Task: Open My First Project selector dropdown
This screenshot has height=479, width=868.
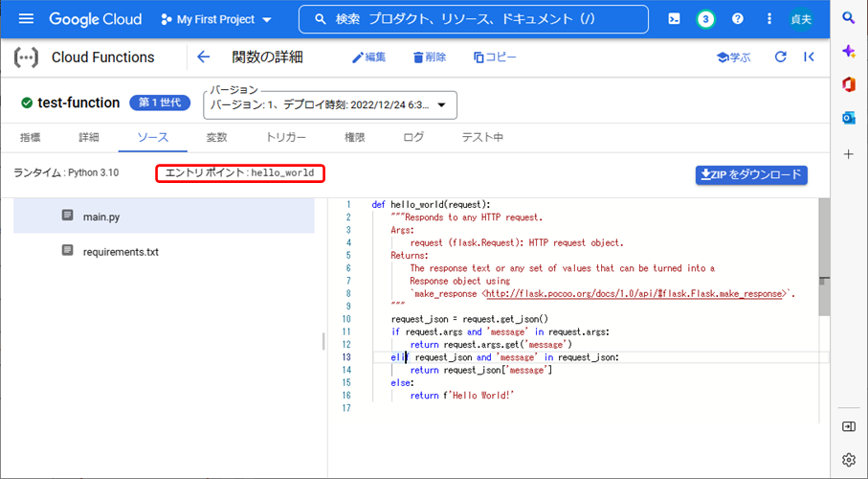Action: tap(216, 19)
